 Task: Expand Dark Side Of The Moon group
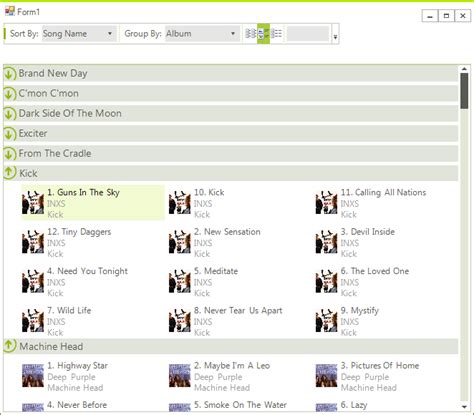click(10, 114)
